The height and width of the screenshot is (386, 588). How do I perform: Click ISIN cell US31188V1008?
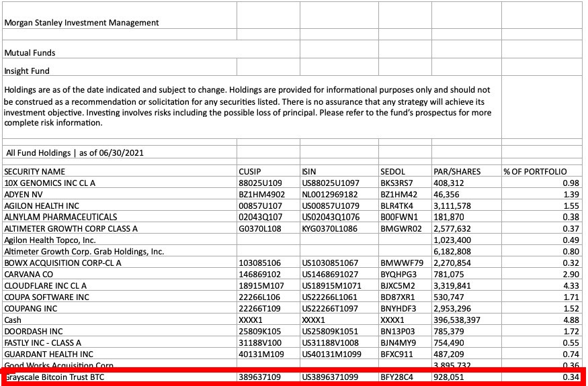coord(339,342)
